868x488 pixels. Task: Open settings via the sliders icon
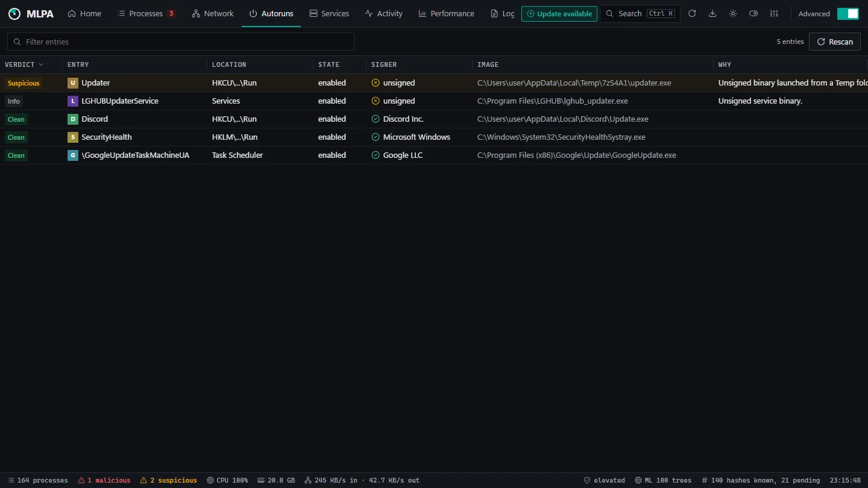774,14
